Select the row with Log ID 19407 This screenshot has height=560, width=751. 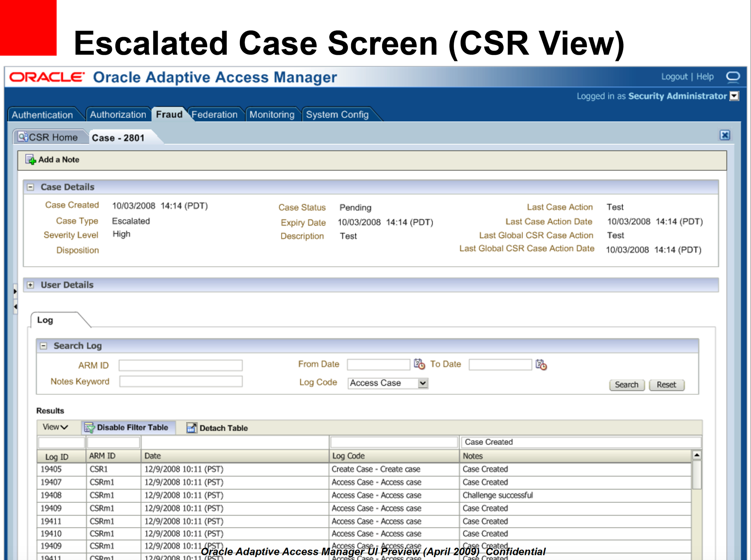(364, 483)
